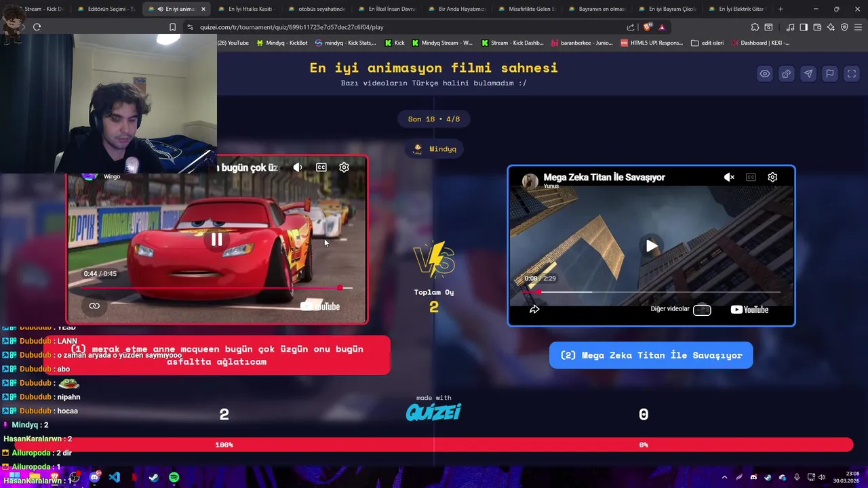Open Visual Studio Code from taskbar

pyautogui.click(x=115, y=478)
